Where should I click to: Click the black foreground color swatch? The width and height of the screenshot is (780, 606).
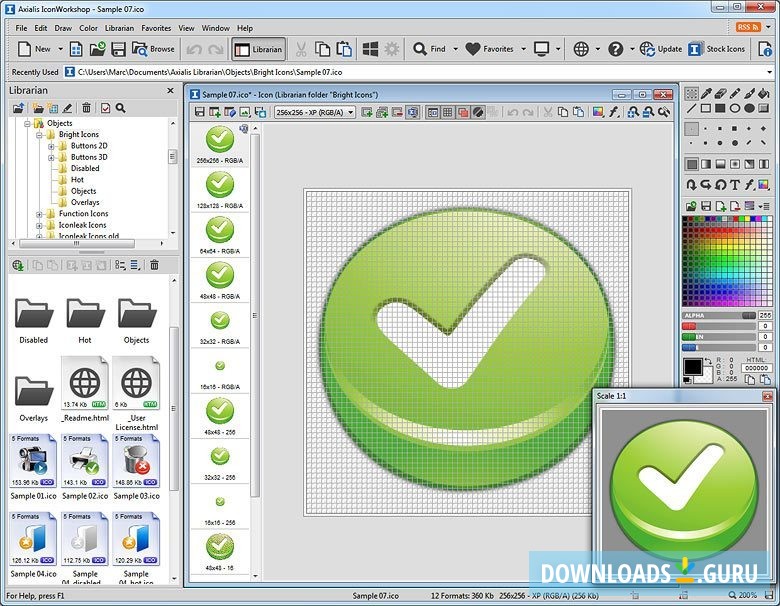[692, 367]
